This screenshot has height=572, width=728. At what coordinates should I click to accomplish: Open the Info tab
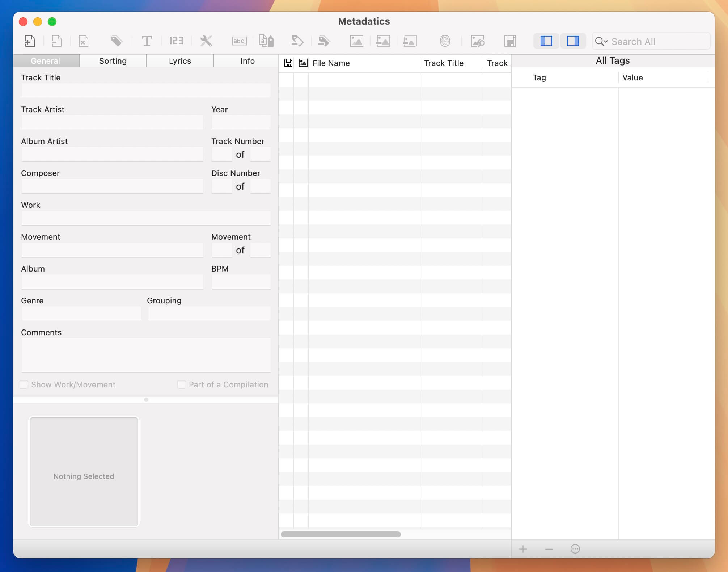[247, 60]
